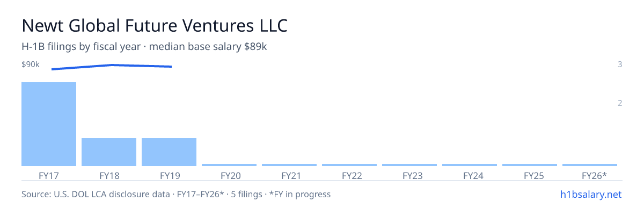Screen dimensions: 644x215
Task: Click the $90k axis label
Action: click(31, 64)
